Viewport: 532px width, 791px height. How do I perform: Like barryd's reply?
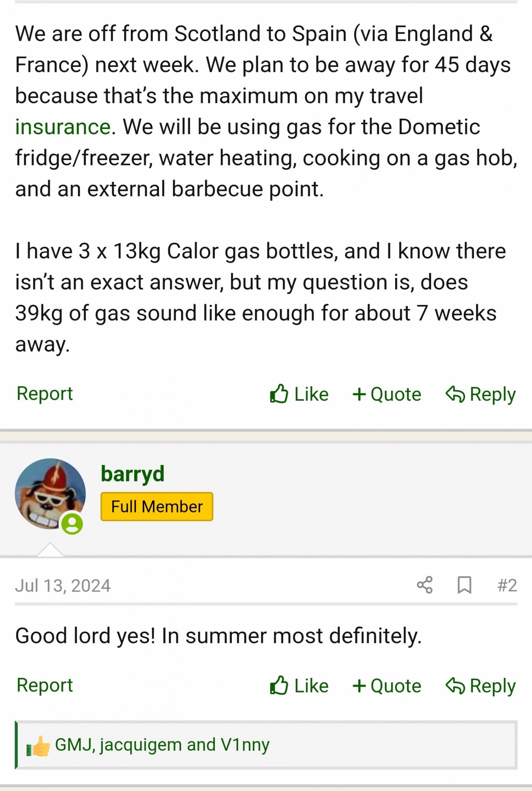(x=299, y=686)
